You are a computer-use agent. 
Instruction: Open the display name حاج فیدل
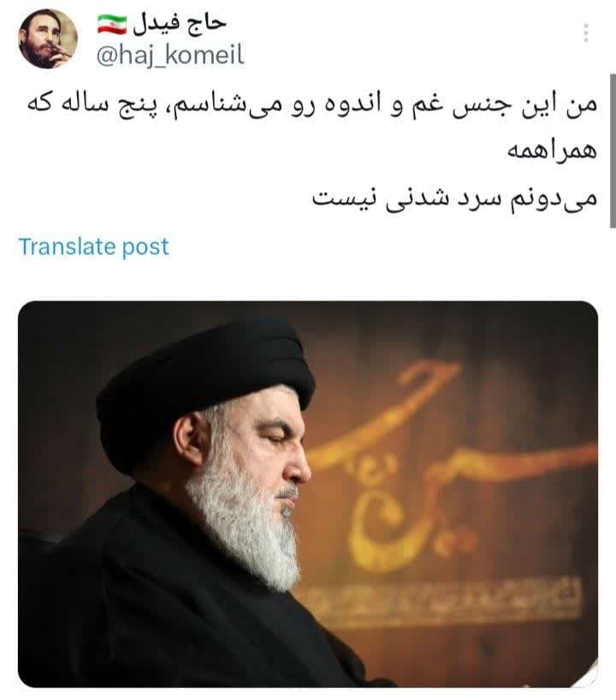[x=180, y=23]
